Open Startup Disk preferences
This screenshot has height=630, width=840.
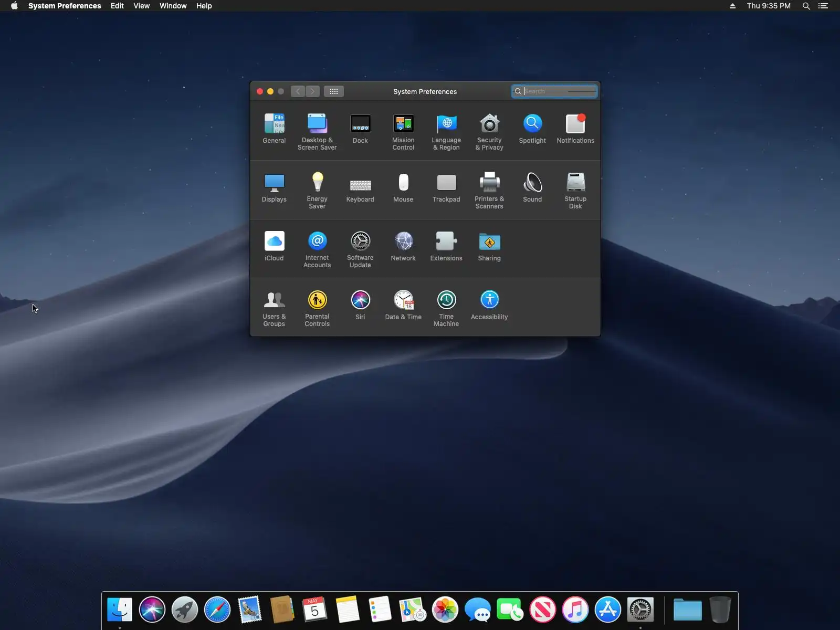tap(575, 191)
